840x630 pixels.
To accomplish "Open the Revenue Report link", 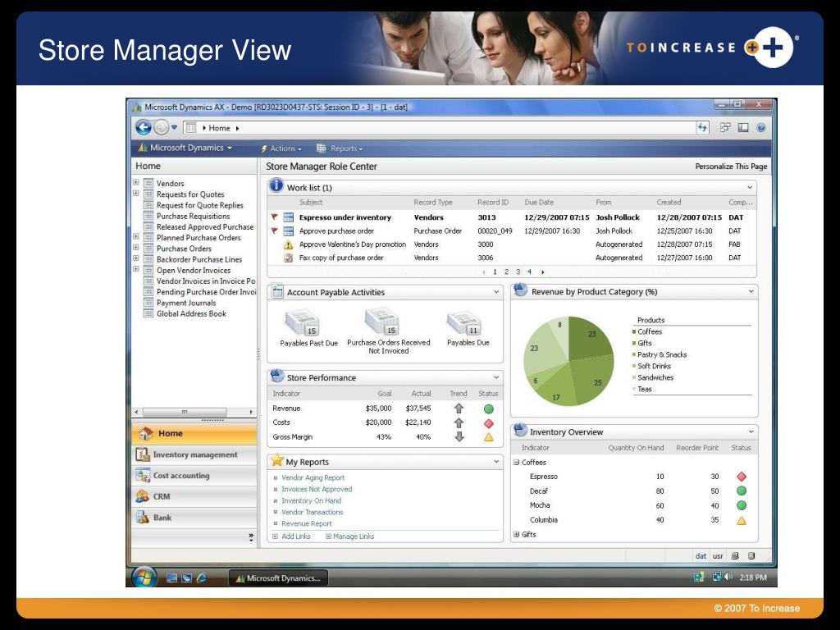I will pyautogui.click(x=307, y=523).
